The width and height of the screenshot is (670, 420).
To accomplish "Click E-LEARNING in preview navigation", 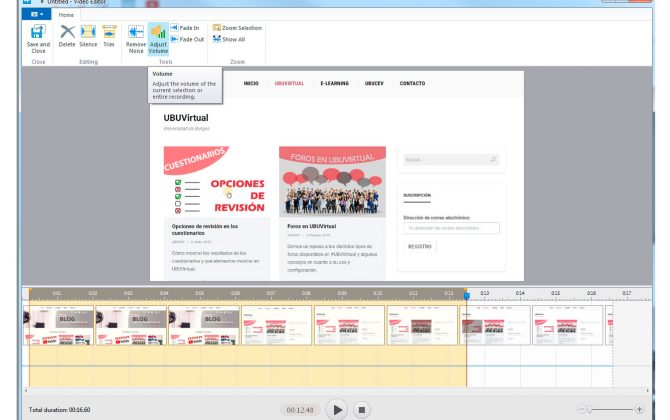I will click(335, 83).
